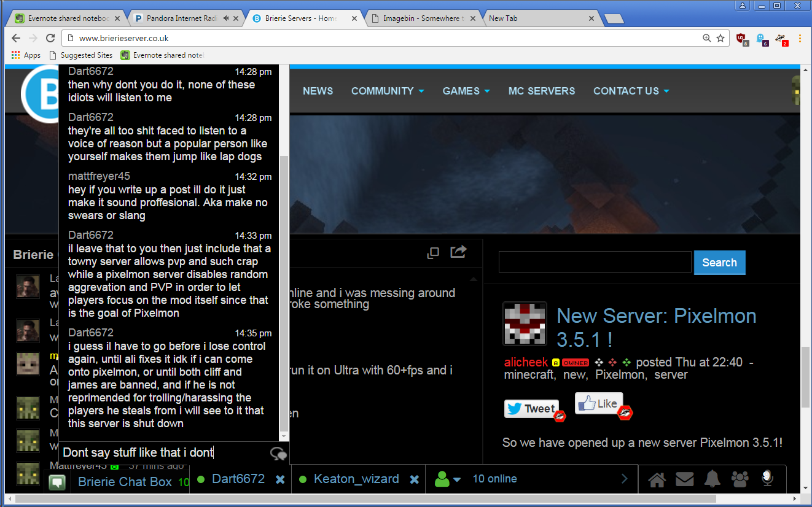812x507 pixels.
Task: Open the extension icon with red badge 2
Action: pyautogui.click(x=781, y=39)
